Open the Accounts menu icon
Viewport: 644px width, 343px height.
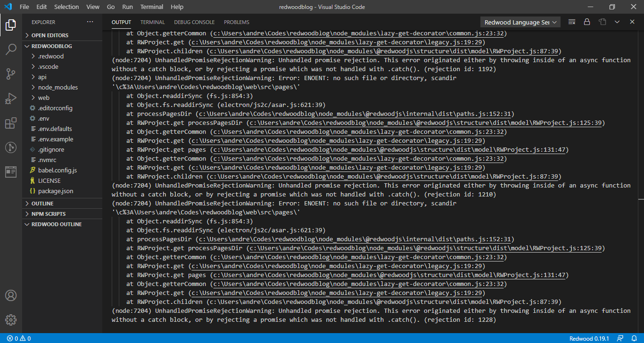[x=11, y=295]
